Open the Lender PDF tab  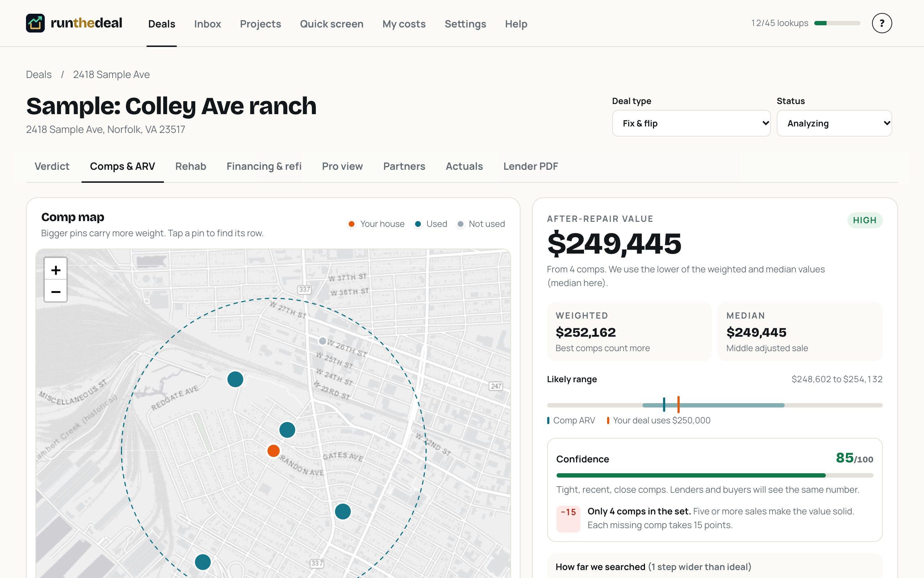530,166
